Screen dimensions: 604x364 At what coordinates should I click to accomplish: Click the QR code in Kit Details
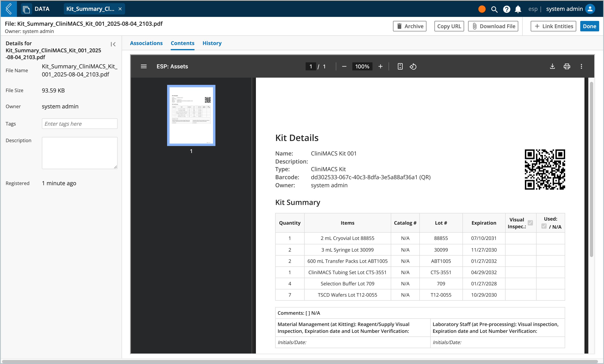(x=545, y=169)
